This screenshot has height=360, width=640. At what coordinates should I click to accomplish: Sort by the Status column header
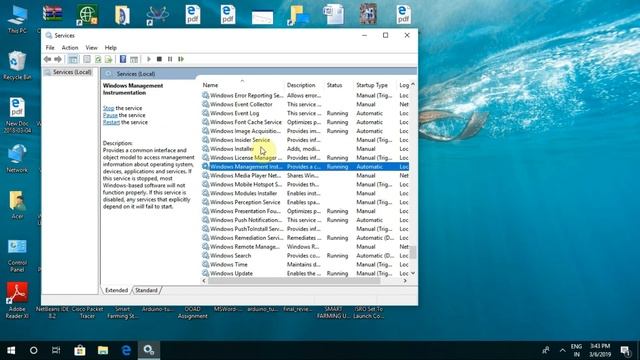click(339, 85)
